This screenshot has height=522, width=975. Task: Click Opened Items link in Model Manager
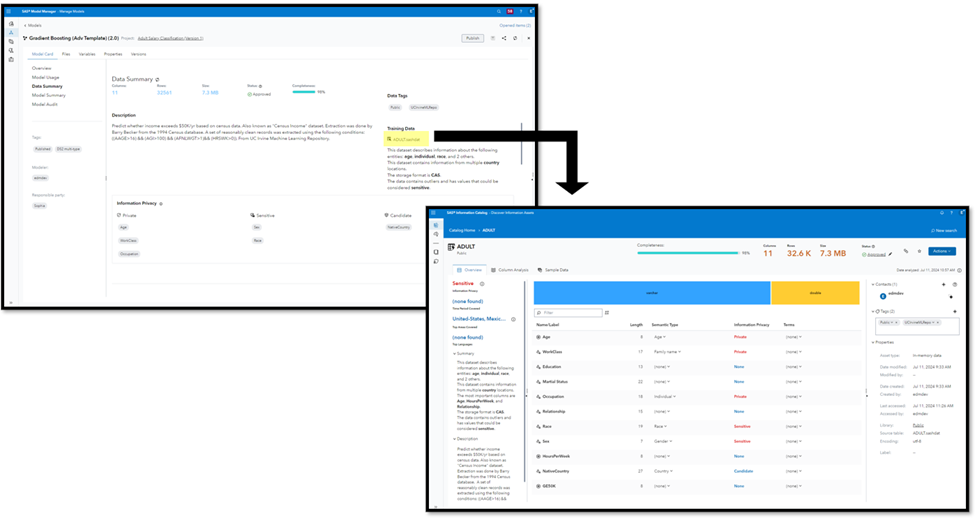click(x=515, y=26)
